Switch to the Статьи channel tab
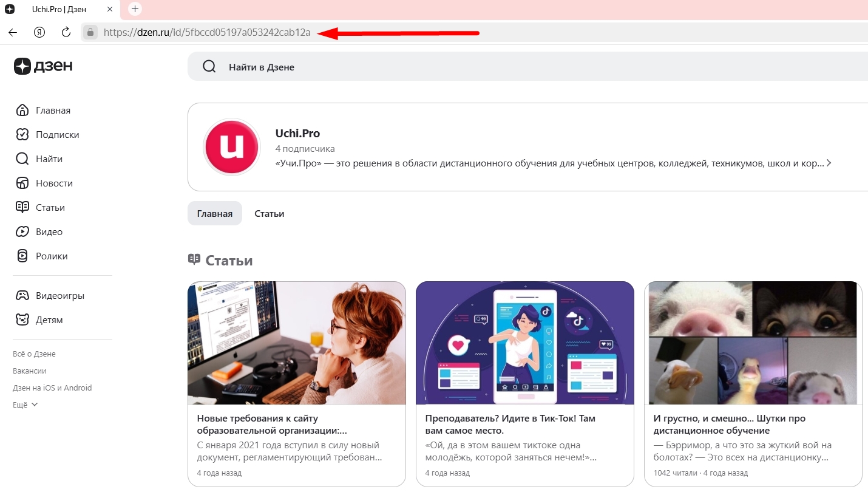868x492 pixels. [270, 213]
